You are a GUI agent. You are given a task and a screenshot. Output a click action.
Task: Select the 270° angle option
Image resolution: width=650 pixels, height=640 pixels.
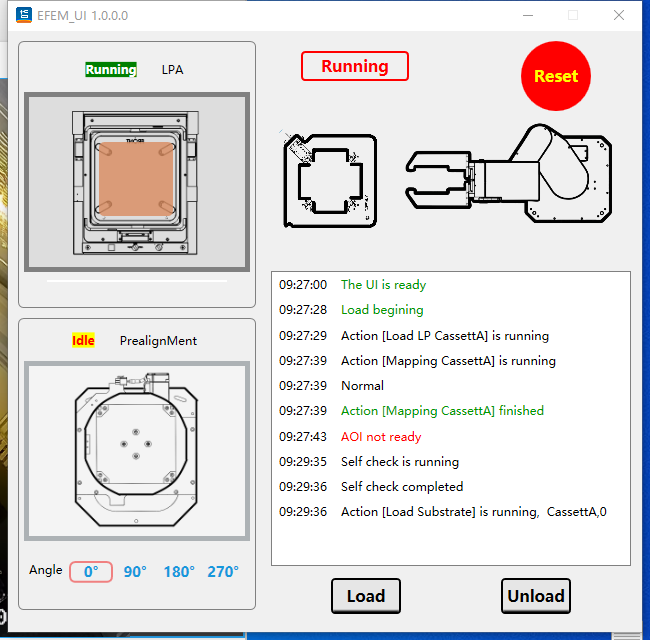coord(223,572)
